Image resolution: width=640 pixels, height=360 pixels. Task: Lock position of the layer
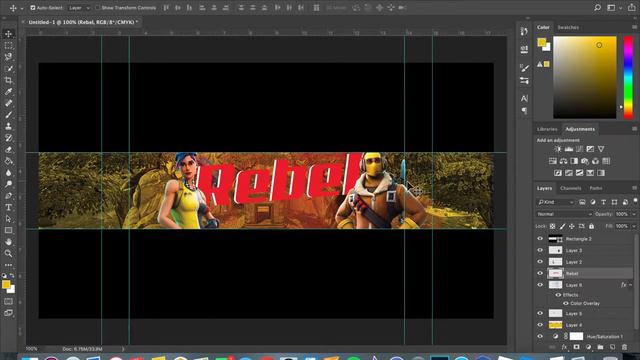click(572, 226)
